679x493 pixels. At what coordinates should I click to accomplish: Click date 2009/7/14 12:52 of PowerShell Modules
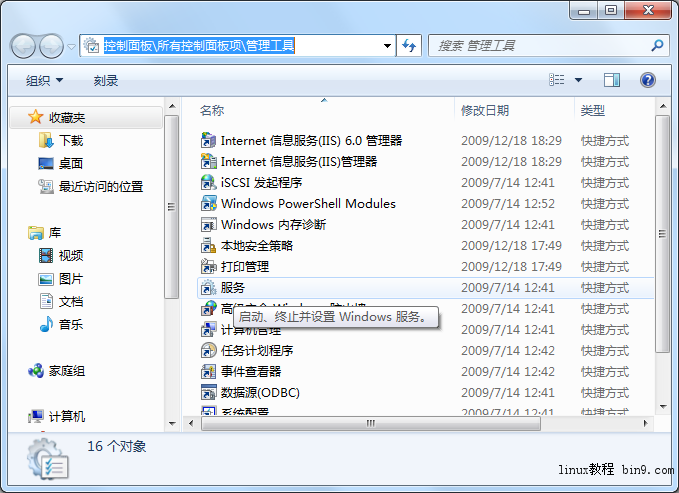(508, 204)
